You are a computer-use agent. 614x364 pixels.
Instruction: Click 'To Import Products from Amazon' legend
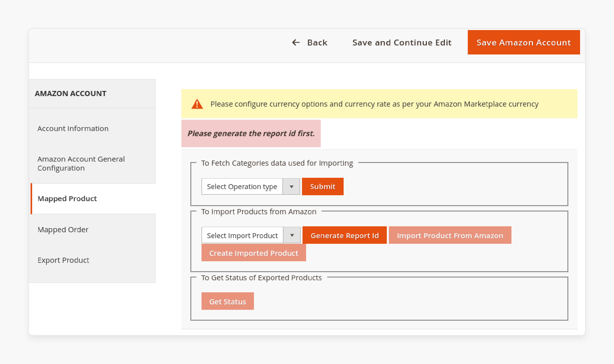coord(259,212)
